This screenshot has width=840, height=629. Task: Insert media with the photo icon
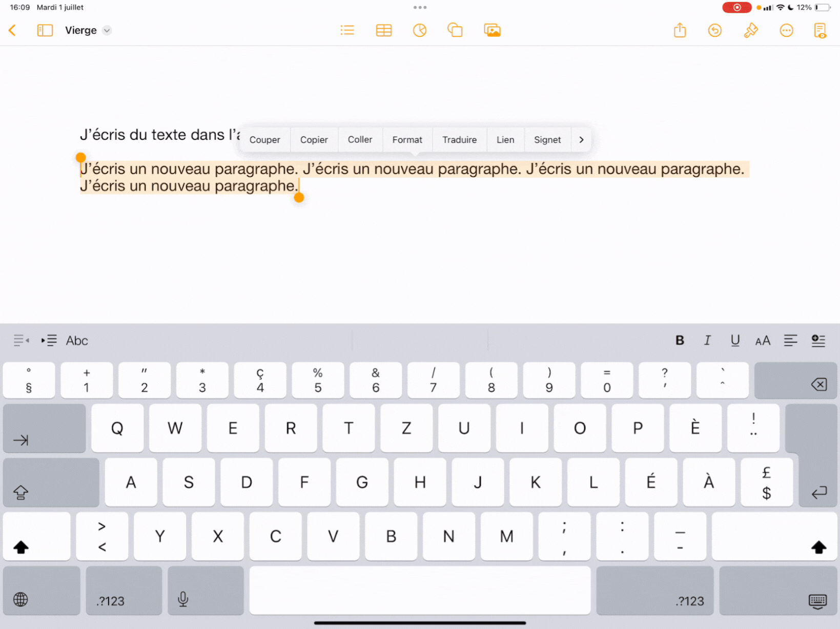[491, 30]
